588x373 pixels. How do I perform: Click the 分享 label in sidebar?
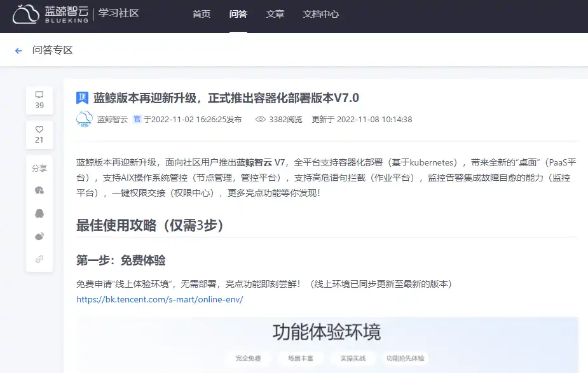click(39, 168)
